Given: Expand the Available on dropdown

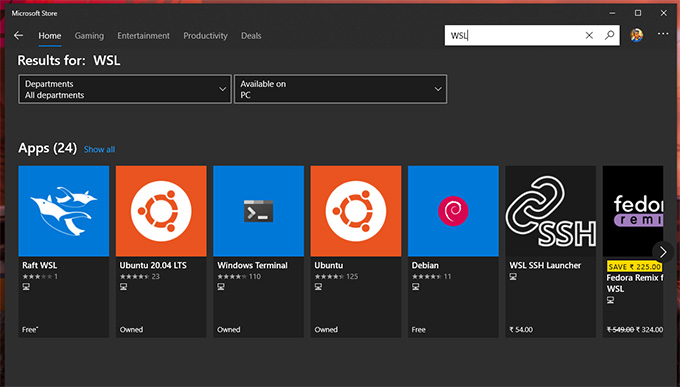Looking at the screenshot, I should (340, 89).
